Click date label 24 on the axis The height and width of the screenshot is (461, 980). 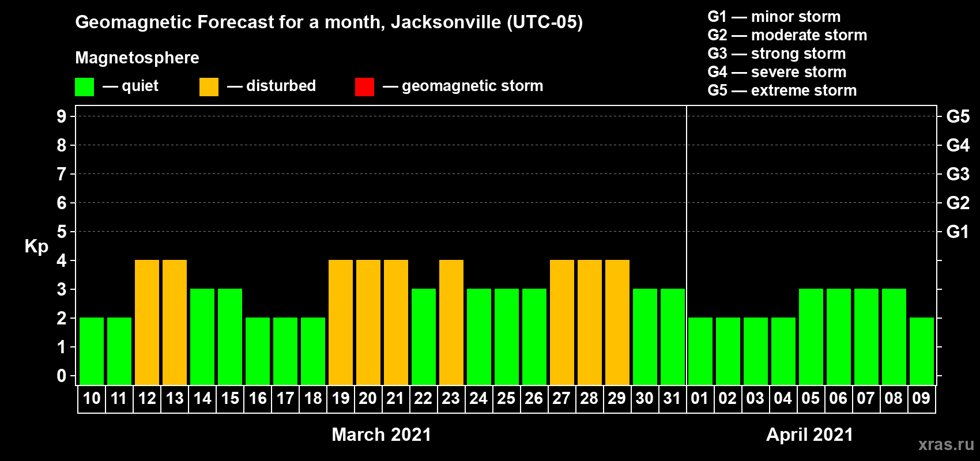(x=478, y=399)
